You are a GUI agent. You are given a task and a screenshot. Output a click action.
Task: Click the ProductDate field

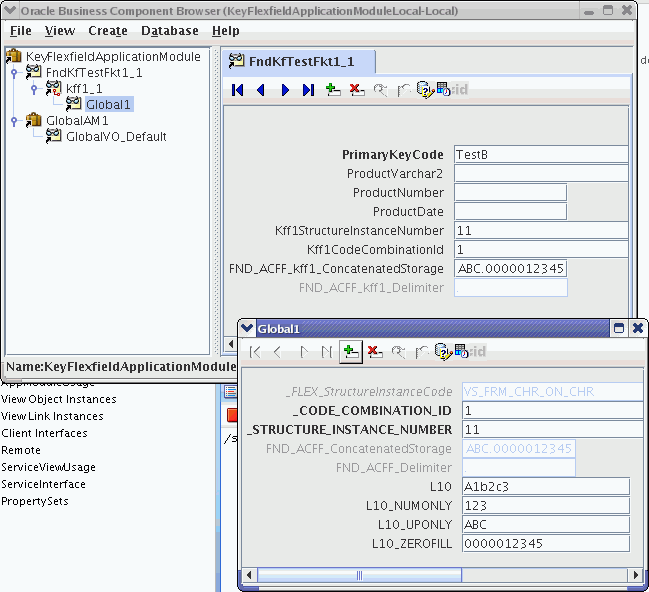click(x=510, y=212)
